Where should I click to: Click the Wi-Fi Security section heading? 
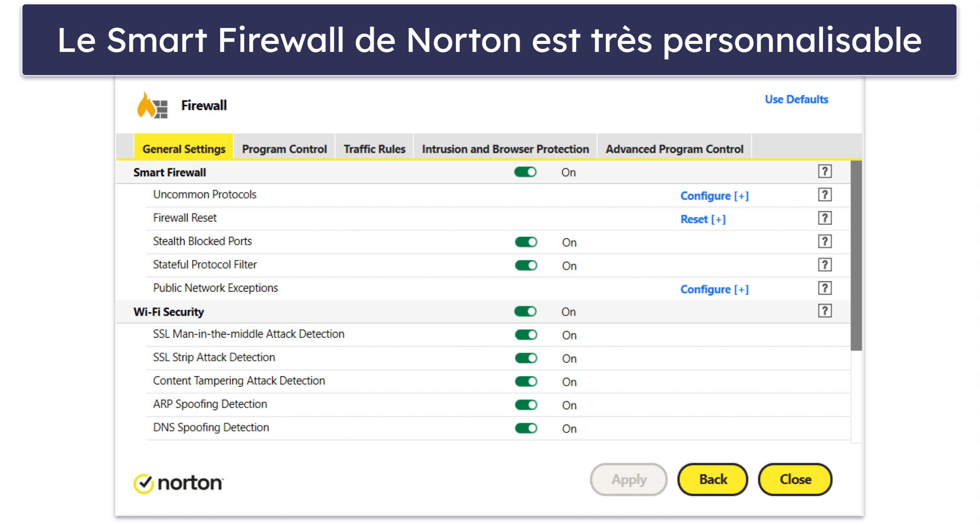tap(169, 312)
